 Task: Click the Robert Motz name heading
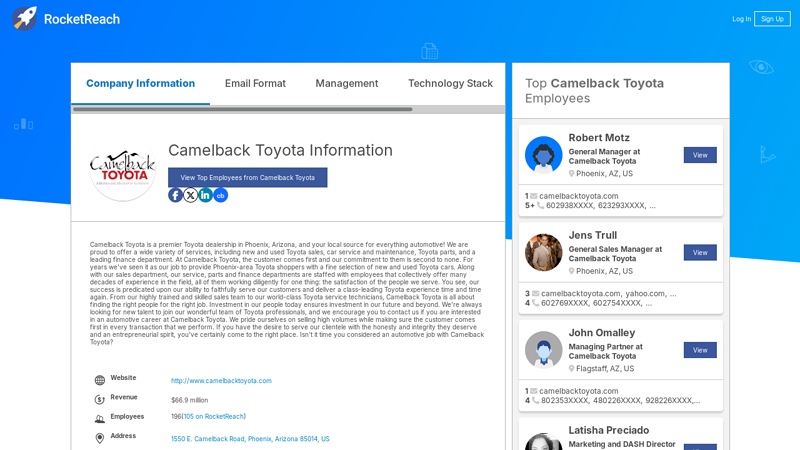(599, 138)
